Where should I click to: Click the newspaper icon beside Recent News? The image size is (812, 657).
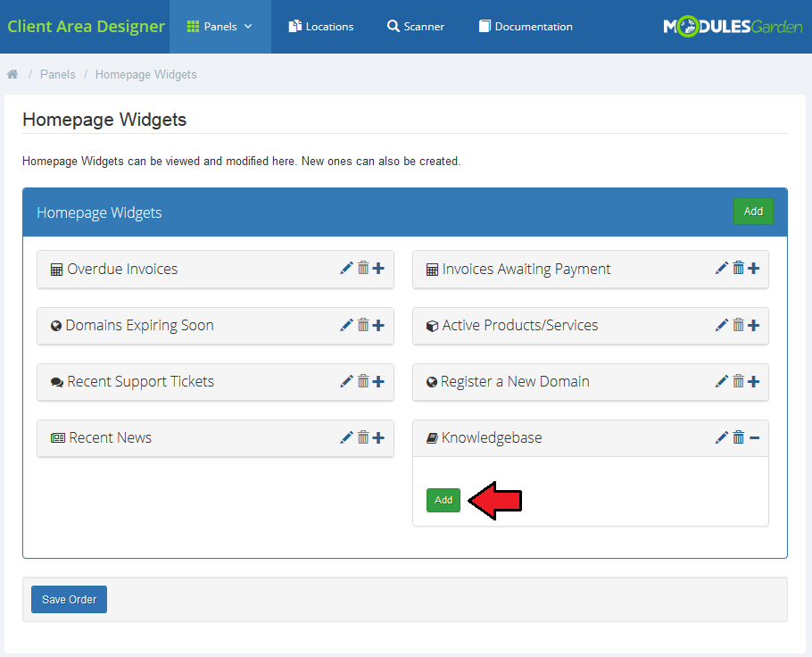[x=58, y=438]
